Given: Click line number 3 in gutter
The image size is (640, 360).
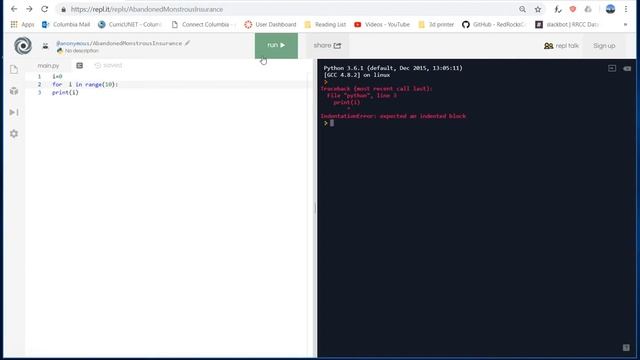Looking at the screenshot, I should click(x=40, y=93).
